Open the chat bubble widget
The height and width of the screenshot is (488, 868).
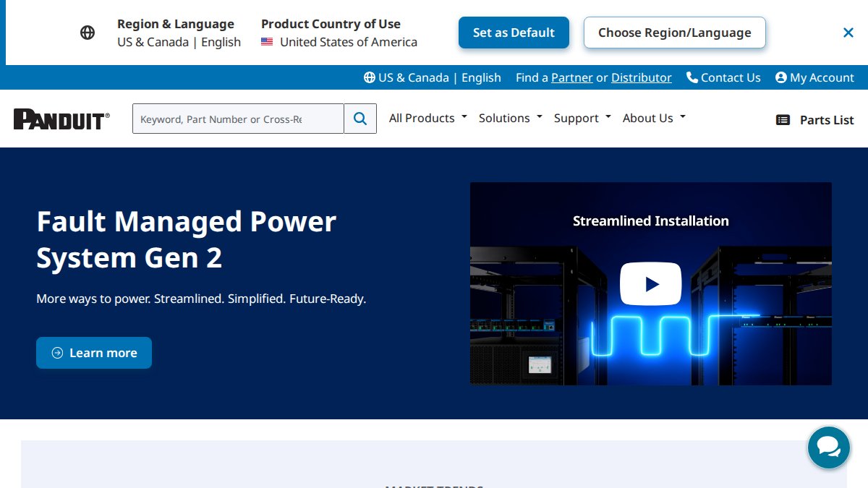coord(829,448)
